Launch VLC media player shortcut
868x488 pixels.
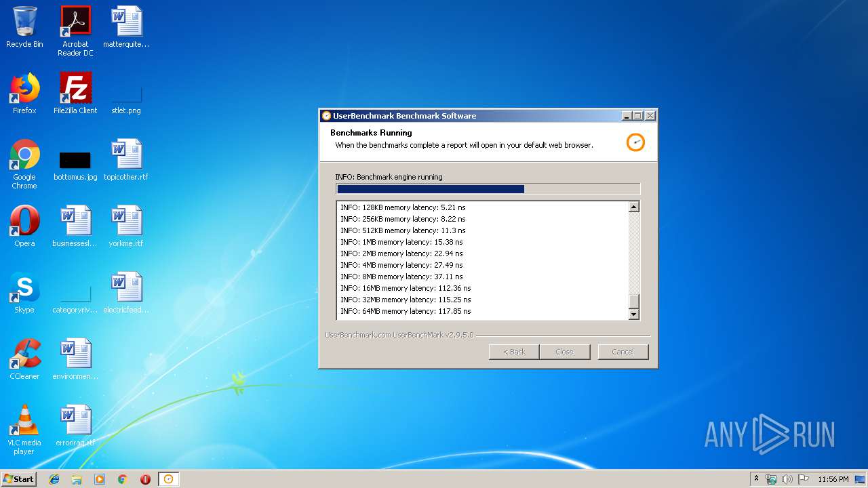(24, 430)
